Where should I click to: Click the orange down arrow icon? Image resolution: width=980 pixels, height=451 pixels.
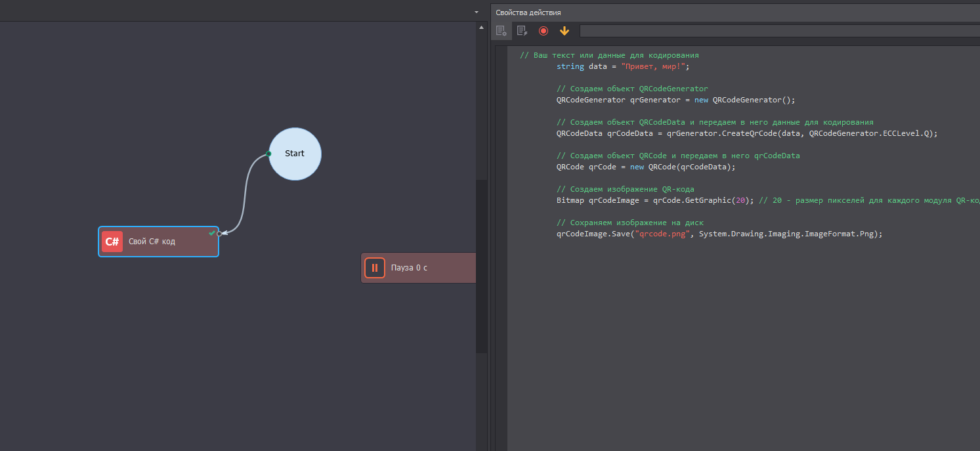(564, 31)
